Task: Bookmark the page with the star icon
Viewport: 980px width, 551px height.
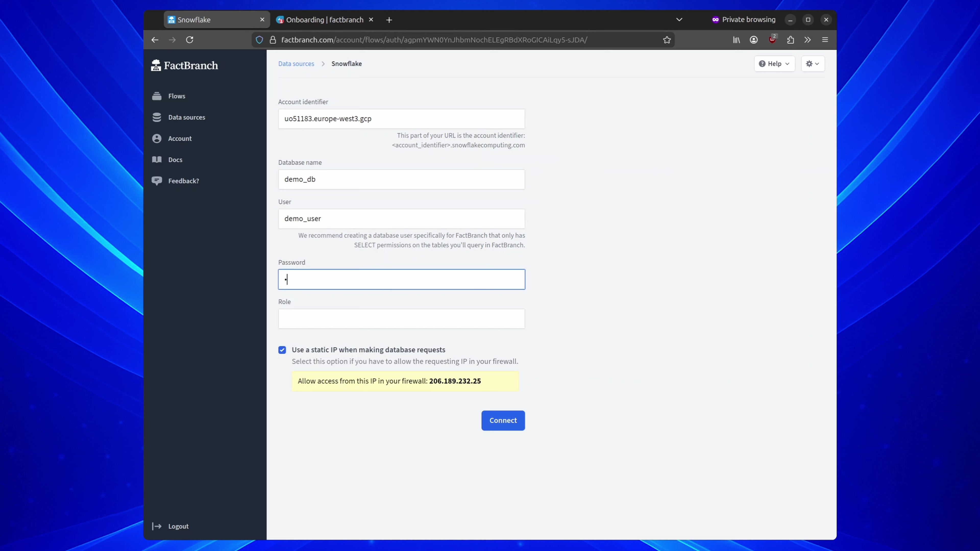Action: (x=667, y=40)
